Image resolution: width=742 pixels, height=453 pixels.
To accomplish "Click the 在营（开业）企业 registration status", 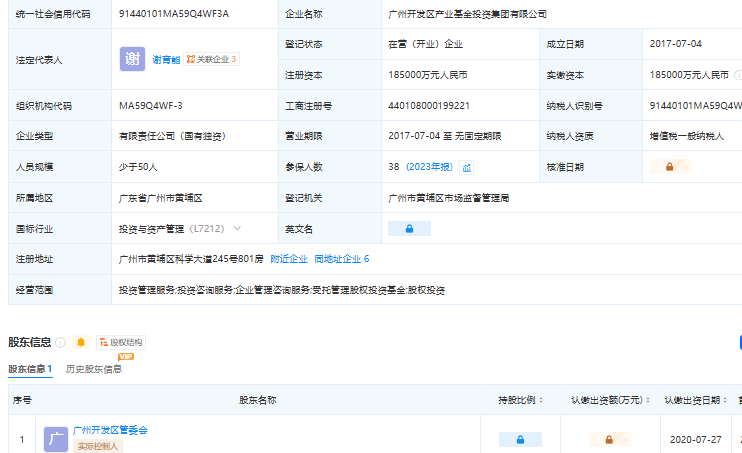I will tap(425, 44).
